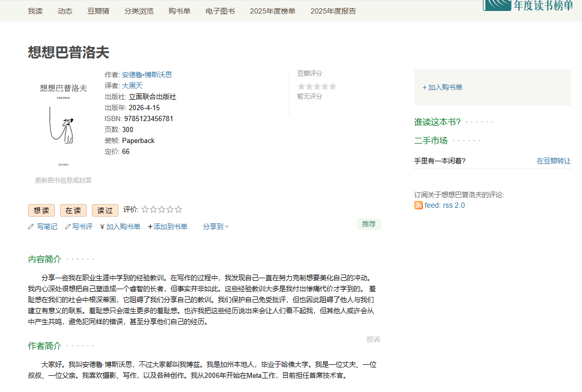Open 分类浏览 in navigation bar
582x392 pixels.
(139, 11)
